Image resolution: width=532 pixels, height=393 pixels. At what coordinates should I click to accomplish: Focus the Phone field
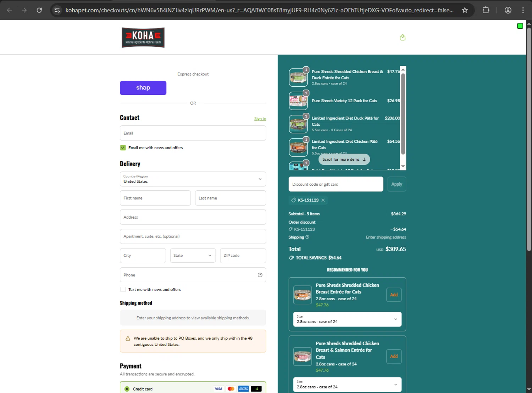pos(193,275)
